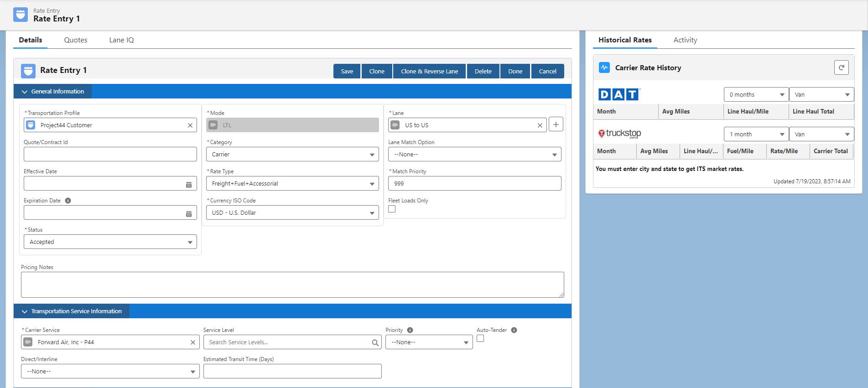Viewport: 868px width, 388px height.
Task: Delete the rate entry
Action: [x=483, y=71]
